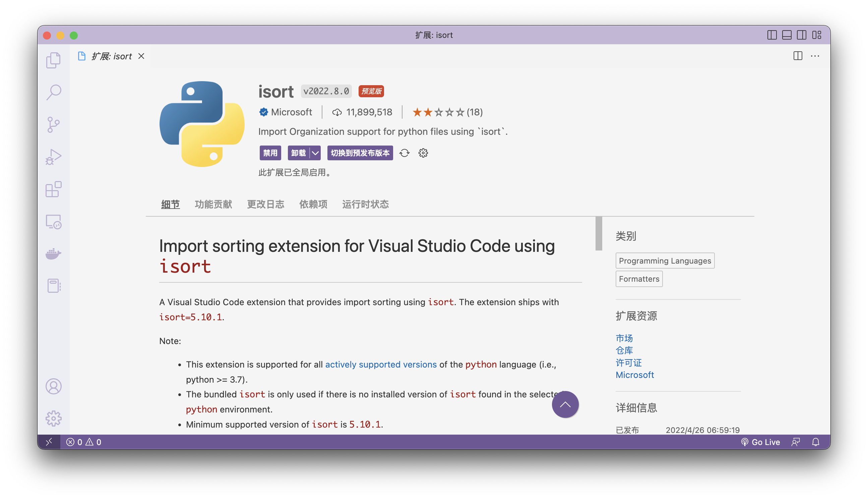Click the scroll-to-top circular button
The height and width of the screenshot is (499, 868).
coord(565,404)
